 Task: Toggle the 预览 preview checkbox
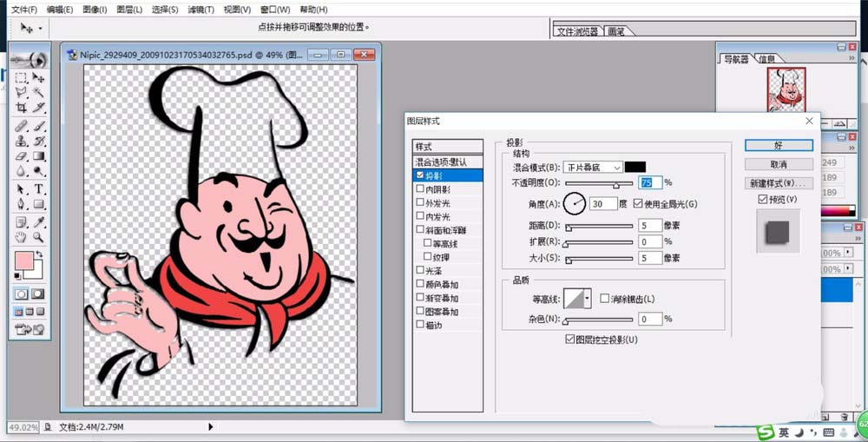pos(763,199)
